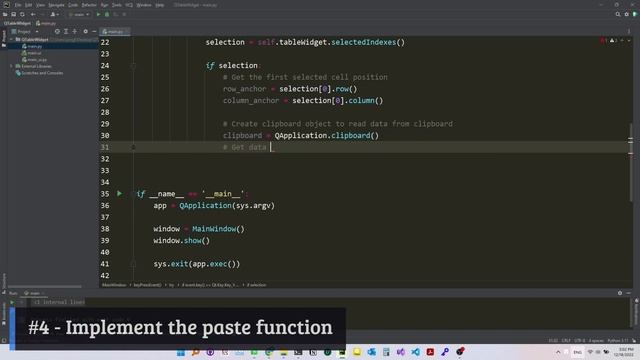The height and width of the screenshot is (360, 640).
Task: Open the Run menu
Action: [x=104, y=5]
